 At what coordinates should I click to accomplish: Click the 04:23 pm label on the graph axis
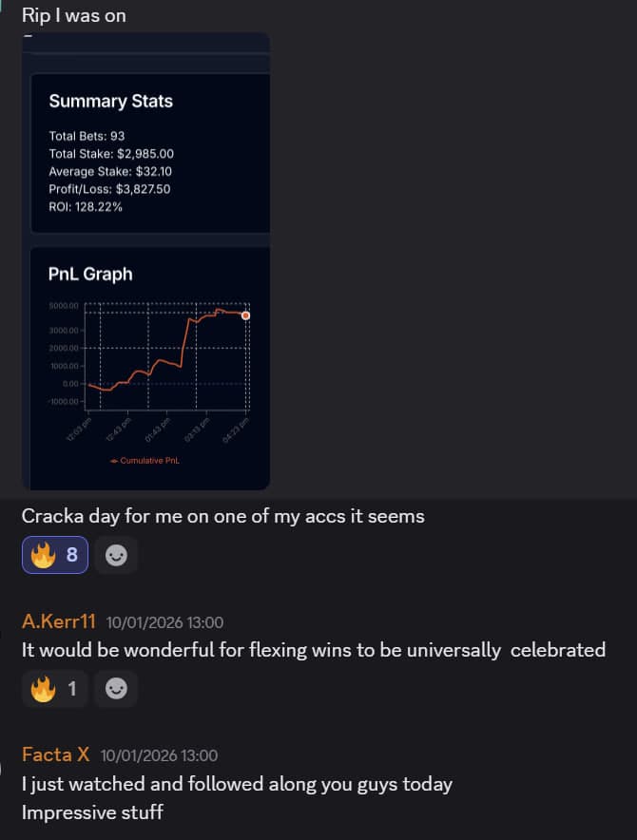pos(236,430)
